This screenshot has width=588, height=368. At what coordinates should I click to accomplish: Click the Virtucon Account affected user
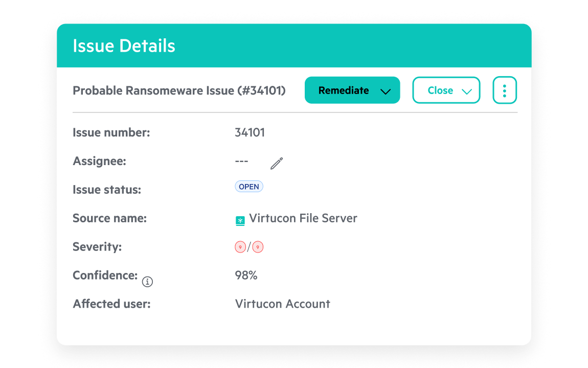click(282, 304)
